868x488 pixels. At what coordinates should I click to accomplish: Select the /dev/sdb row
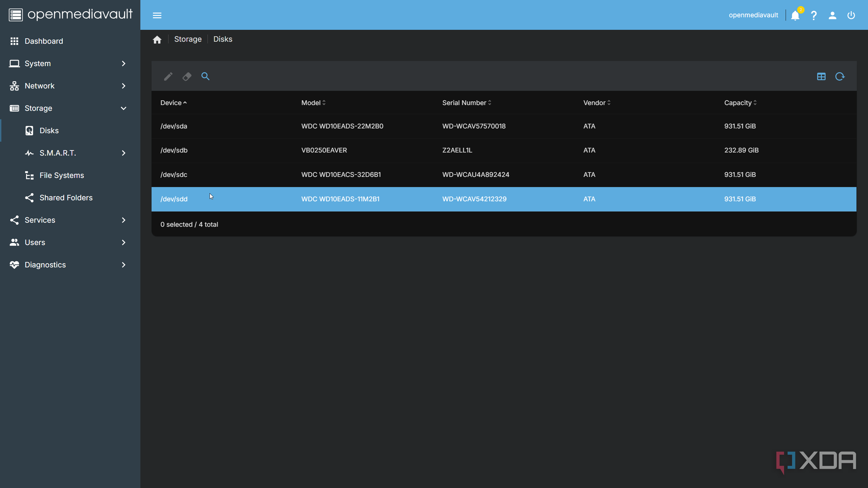pyautogui.click(x=504, y=150)
